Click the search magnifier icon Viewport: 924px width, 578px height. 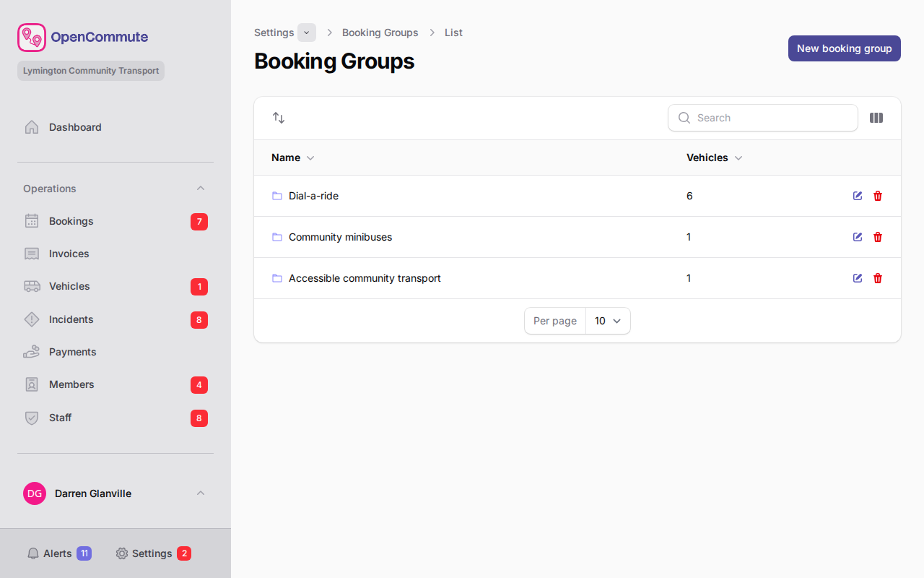684,118
